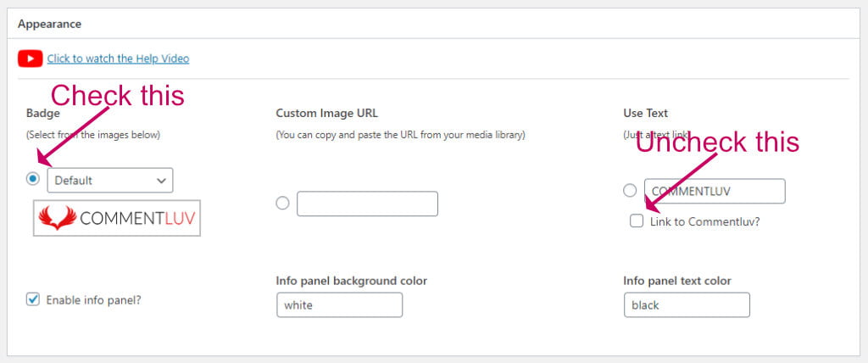The width and height of the screenshot is (868, 363).
Task: Click the 'Info panel background color' label
Action: (x=352, y=281)
